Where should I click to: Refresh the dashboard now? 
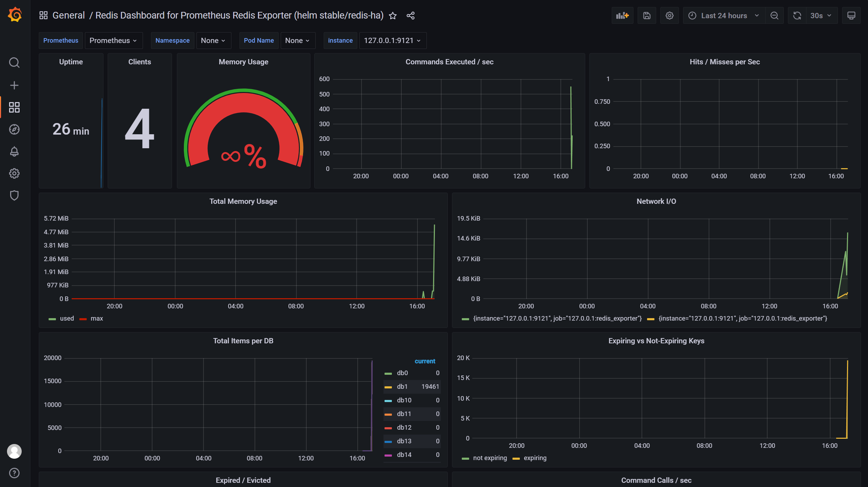pos(797,16)
